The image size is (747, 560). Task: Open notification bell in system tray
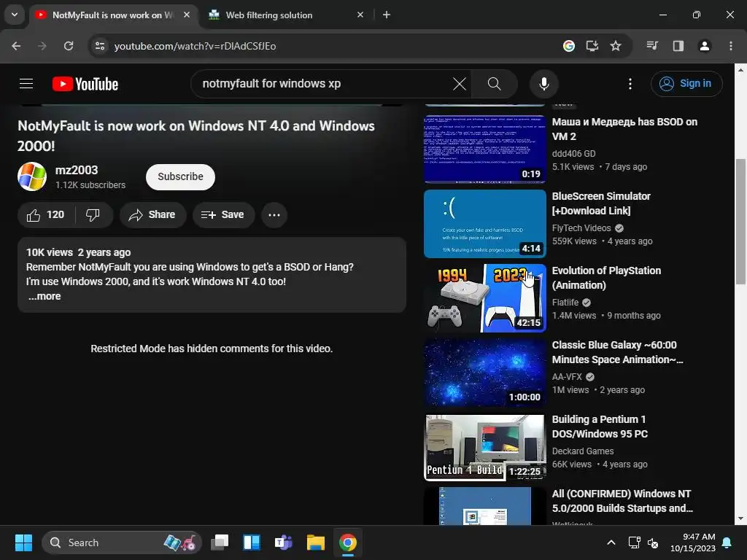point(727,542)
